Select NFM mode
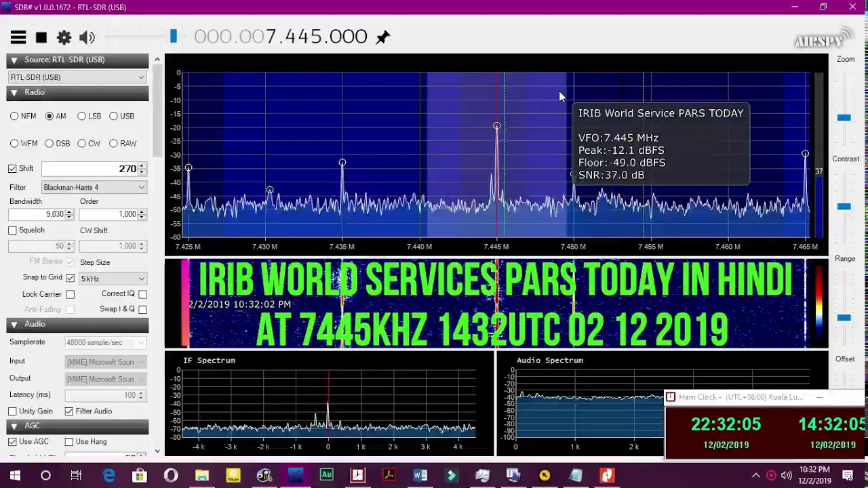Screen dimensions: 868x488 click(x=14, y=116)
